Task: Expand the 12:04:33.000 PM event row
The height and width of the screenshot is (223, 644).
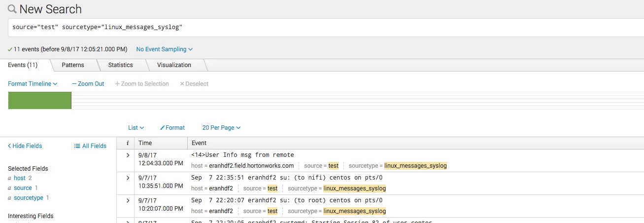Action: click(128, 155)
